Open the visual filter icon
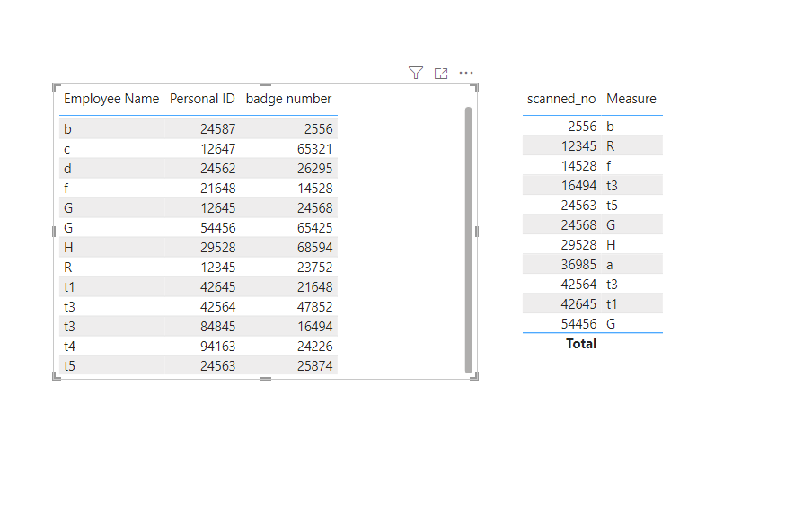This screenshot has height=509, width=812. 415,73
